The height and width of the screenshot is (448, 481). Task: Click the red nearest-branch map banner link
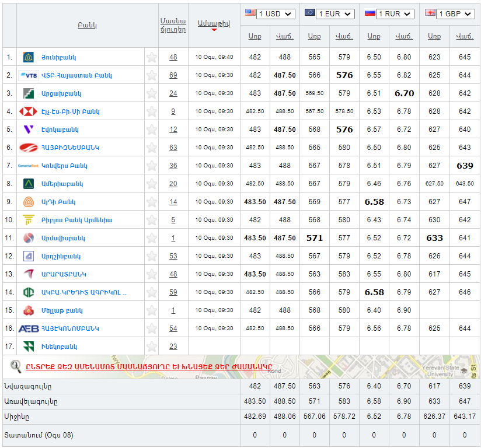(149, 367)
